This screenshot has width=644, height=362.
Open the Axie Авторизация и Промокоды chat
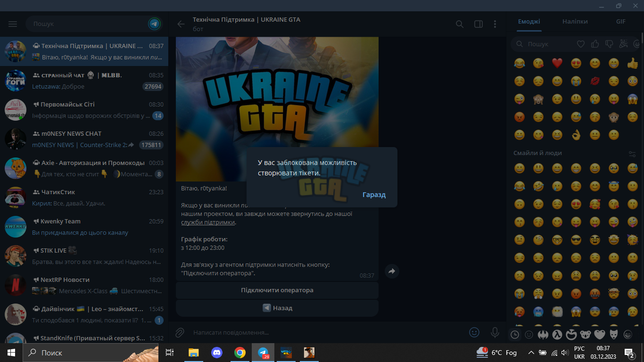(x=84, y=168)
